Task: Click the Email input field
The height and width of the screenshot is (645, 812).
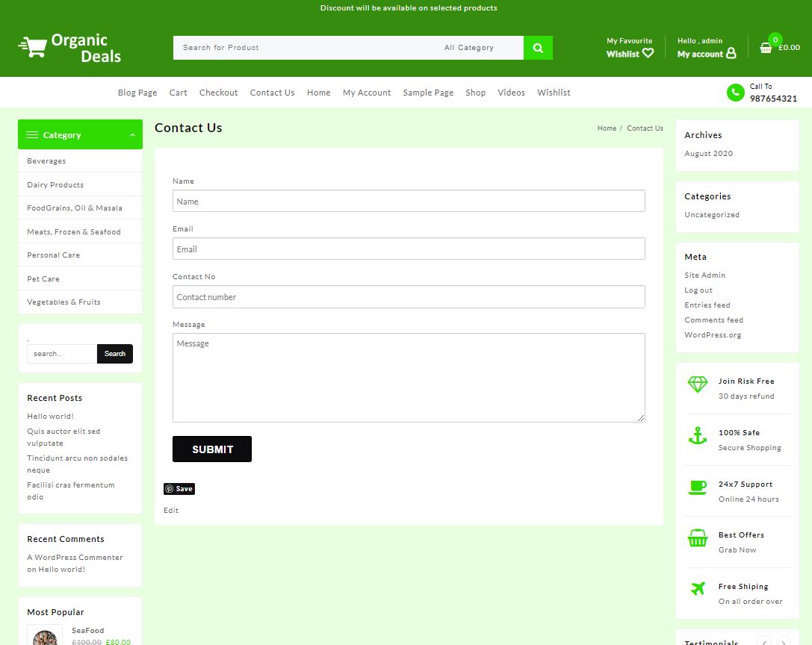Action: (409, 249)
